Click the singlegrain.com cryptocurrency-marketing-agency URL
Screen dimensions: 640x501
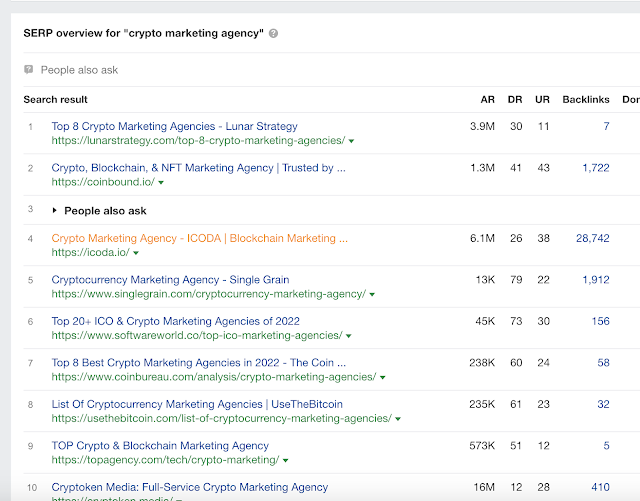click(209, 294)
